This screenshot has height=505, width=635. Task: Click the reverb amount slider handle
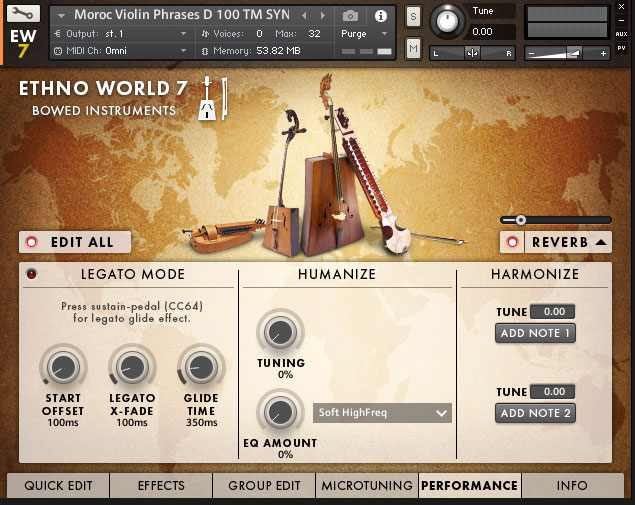(x=521, y=220)
